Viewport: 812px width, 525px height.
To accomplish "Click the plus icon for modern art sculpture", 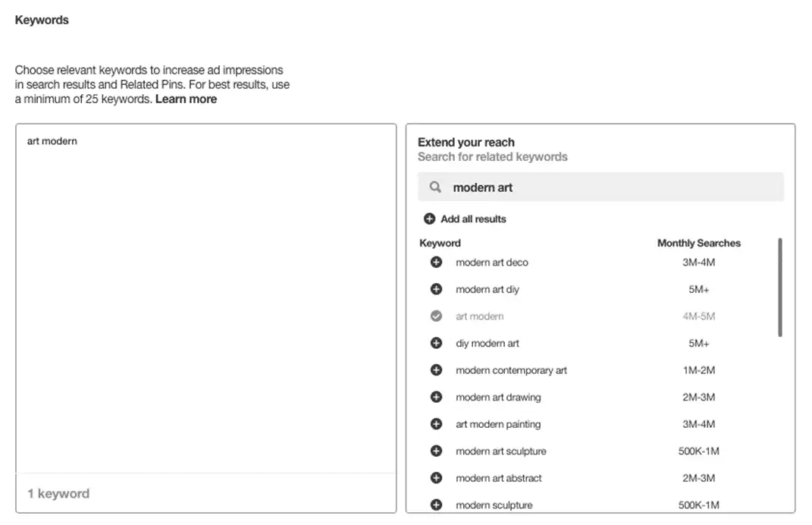I will pos(436,451).
